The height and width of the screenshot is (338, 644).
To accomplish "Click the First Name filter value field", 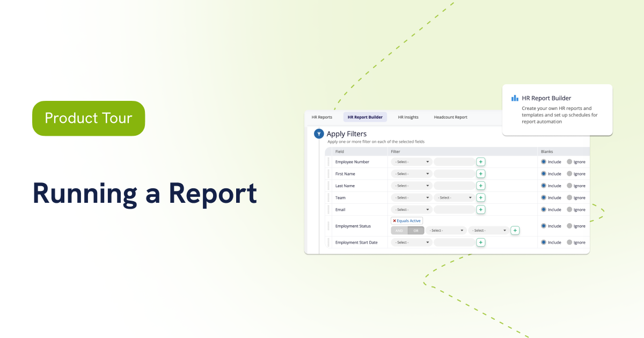I will (x=455, y=174).
